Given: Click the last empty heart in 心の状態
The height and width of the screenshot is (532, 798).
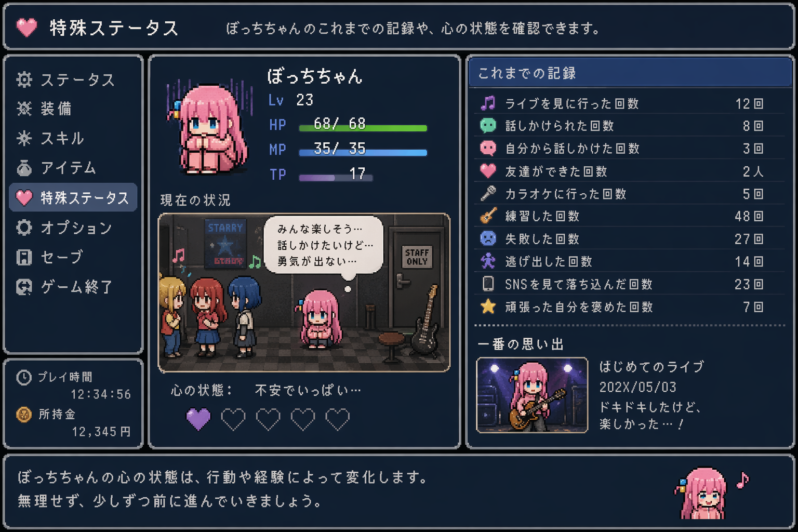Looking at the screenshot, I should coord(338,419).
